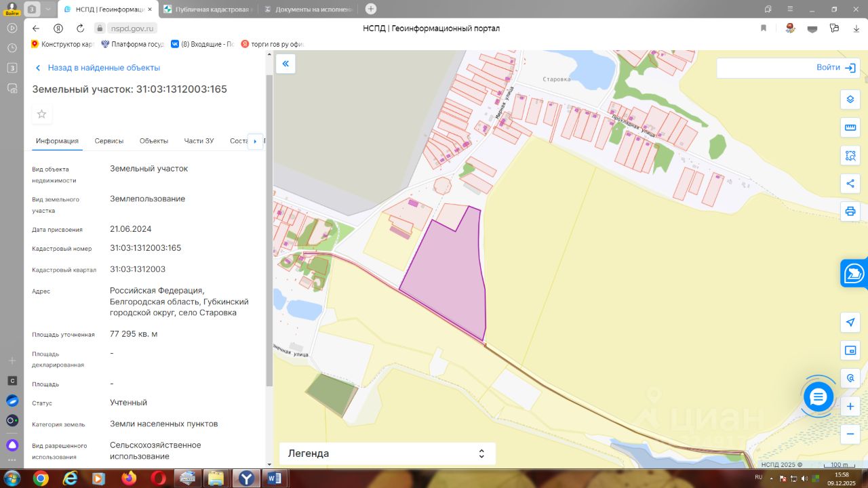This screenshot has width=868, height=488.
Task: Select Земли населенных пунктов text
Action: click(164, 424)
